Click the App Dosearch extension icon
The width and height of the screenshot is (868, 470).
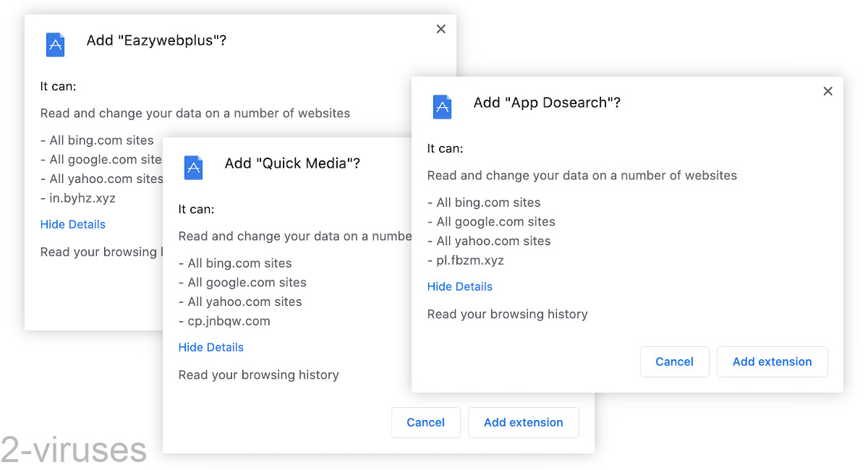click(x=442, y=106)
